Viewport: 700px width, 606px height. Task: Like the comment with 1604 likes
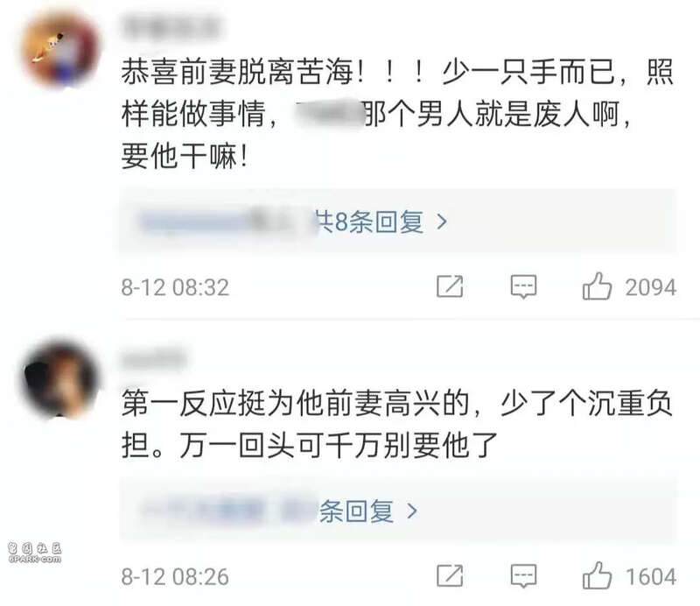pyautogui.click(x=597, y=575)
